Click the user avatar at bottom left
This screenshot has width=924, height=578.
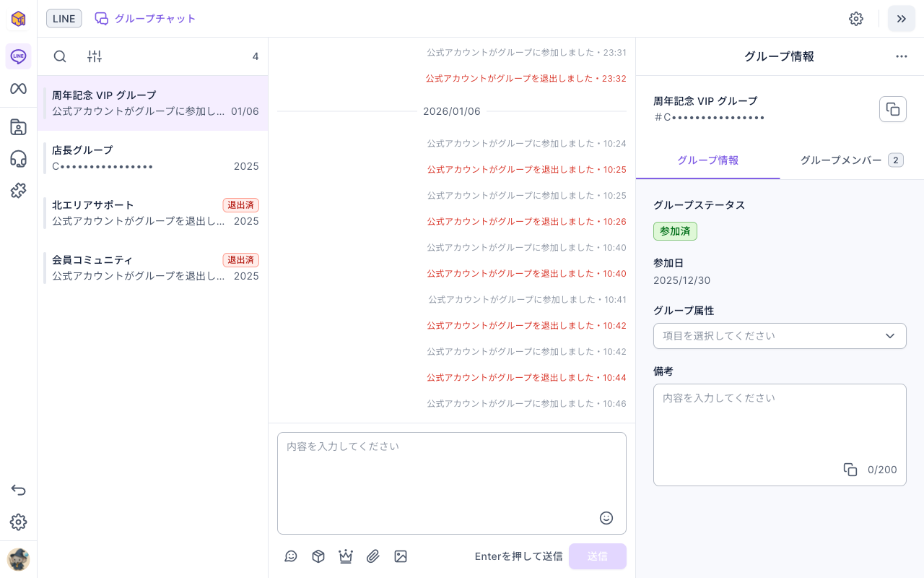pyautogui.click(x=18, y=559)
